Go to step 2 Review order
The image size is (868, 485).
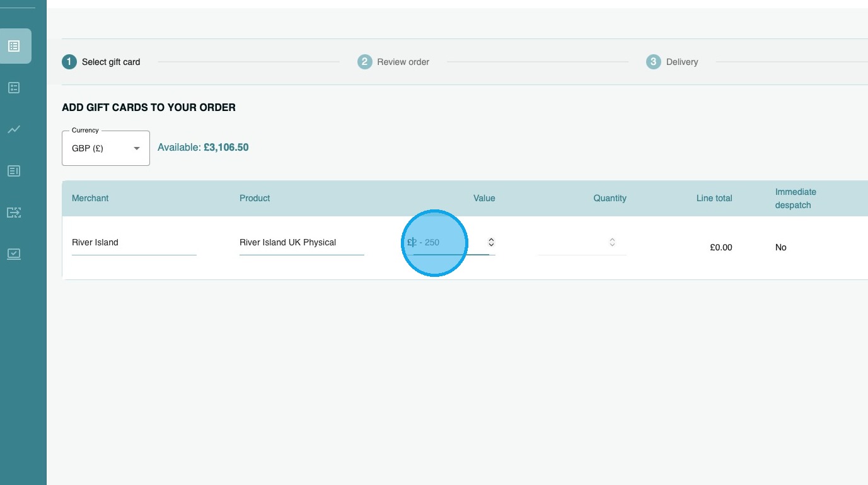[393, 62]
